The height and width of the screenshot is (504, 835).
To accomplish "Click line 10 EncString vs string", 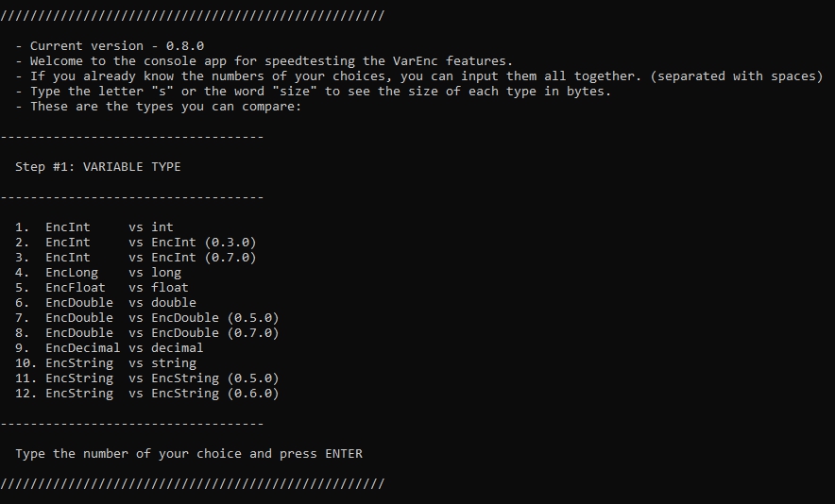I will point(106,363).
